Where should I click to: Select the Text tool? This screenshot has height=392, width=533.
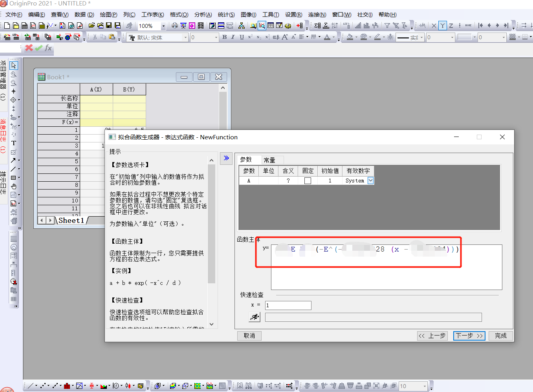tap(13, 143)
